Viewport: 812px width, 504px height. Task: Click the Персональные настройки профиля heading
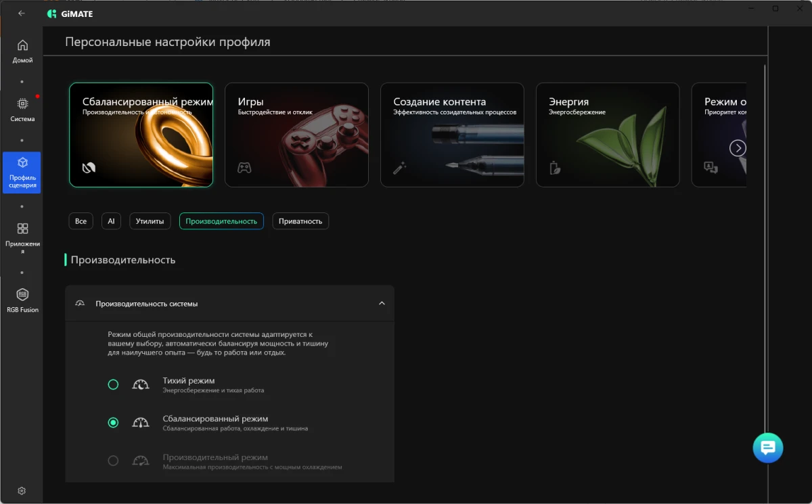(x=168, y=42)
